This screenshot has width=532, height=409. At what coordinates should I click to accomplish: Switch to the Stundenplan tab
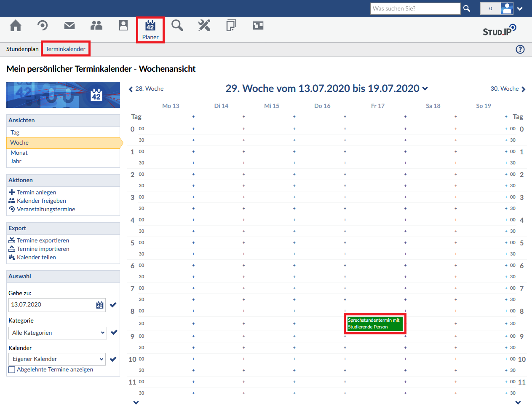point(22,49)
